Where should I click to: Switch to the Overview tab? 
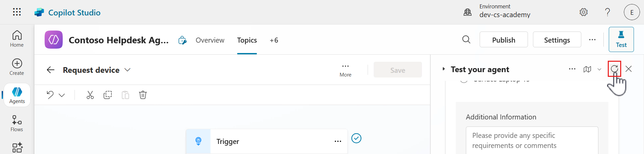tap(210, 40)
